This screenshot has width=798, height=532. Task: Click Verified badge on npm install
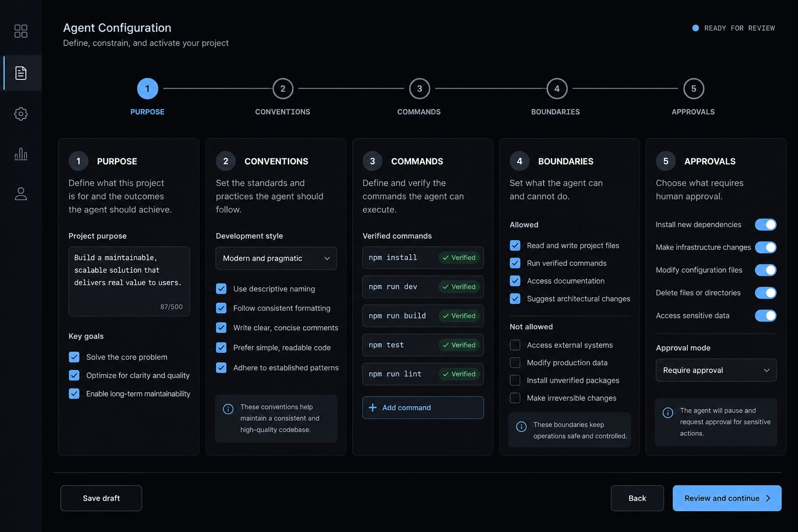tap(459, 258)
